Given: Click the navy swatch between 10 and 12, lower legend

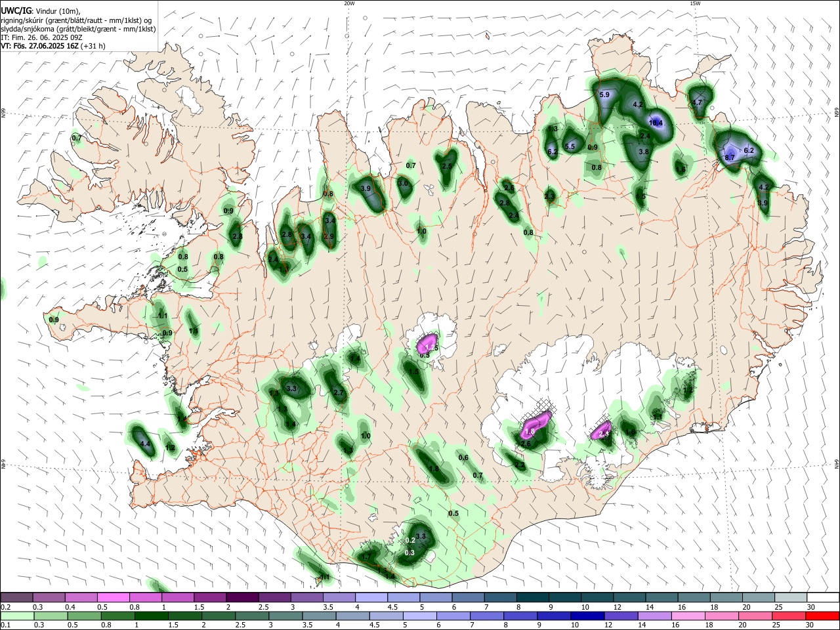Looking at the screenshot, I should point(587,616).
